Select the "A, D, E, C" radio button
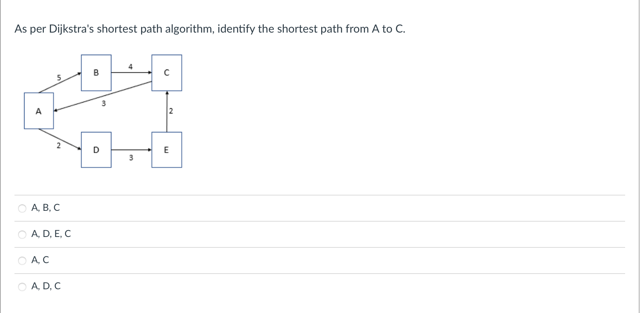Viewport: 644px width, 313px height. (22, 235)
